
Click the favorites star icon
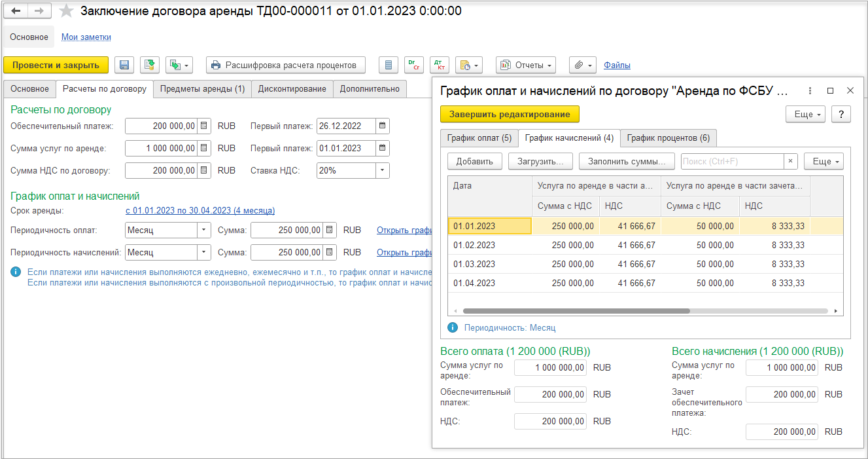[x=66, y=11]
